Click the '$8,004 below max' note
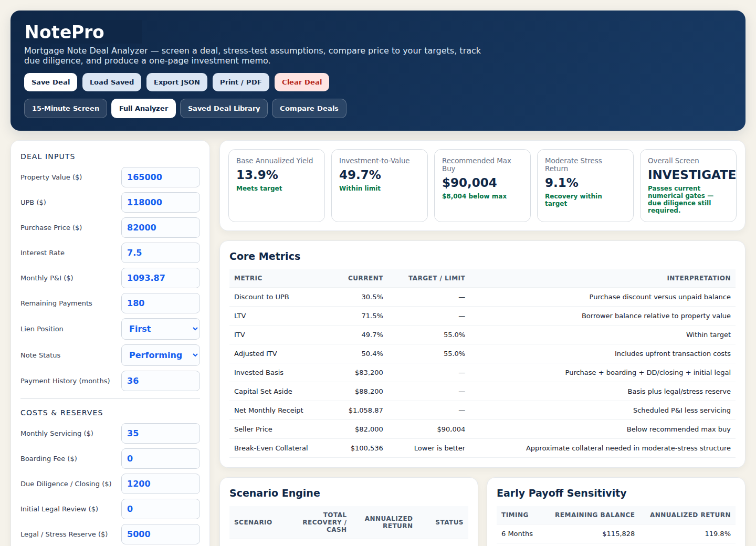 [x=475, y=196]
